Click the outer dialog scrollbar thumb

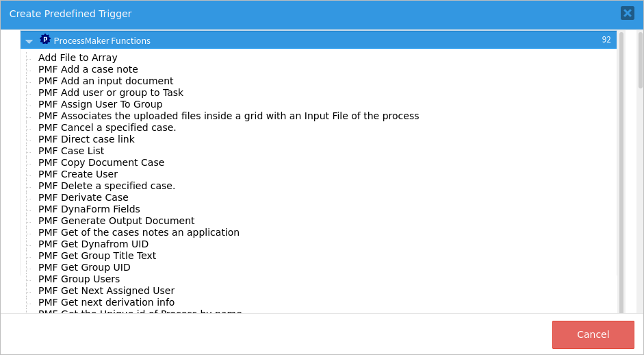(x=640, y=60)
